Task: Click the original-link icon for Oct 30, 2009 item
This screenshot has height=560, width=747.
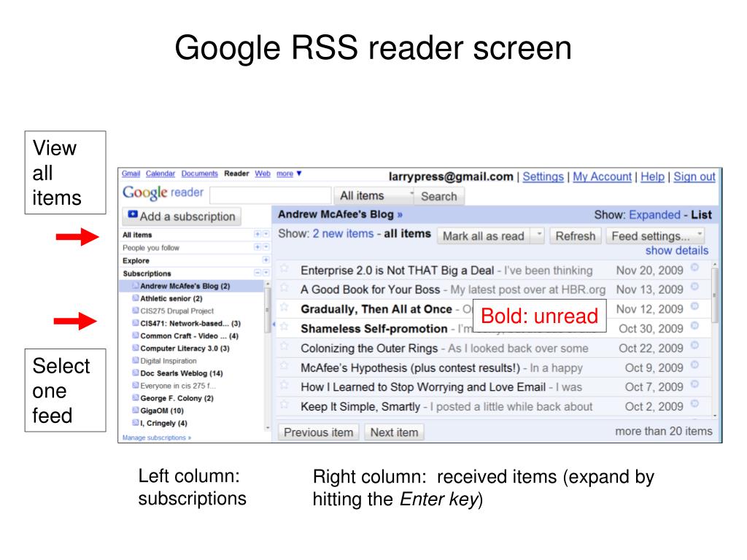Action: [x=694, y=326]
